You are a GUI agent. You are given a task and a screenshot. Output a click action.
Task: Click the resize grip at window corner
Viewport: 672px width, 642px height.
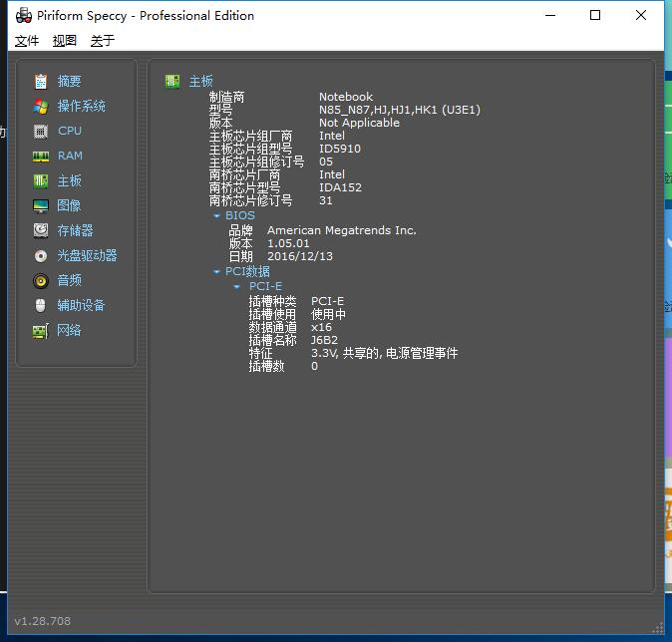coord(657,628)
